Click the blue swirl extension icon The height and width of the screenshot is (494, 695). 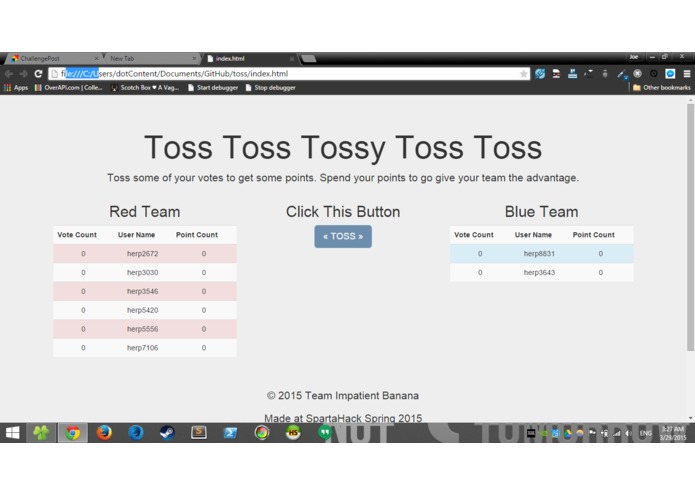click(540, 74)
